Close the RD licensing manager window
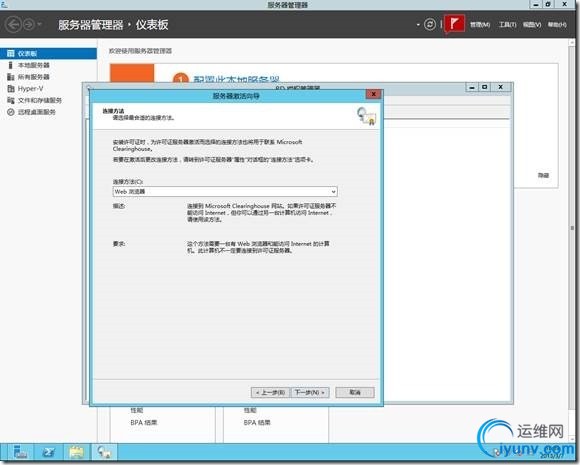The image size is (580, 465). [x=500, y=87]
